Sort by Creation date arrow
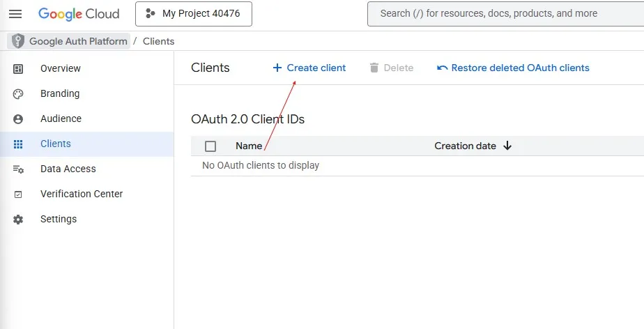 click(x=507, y=146)
